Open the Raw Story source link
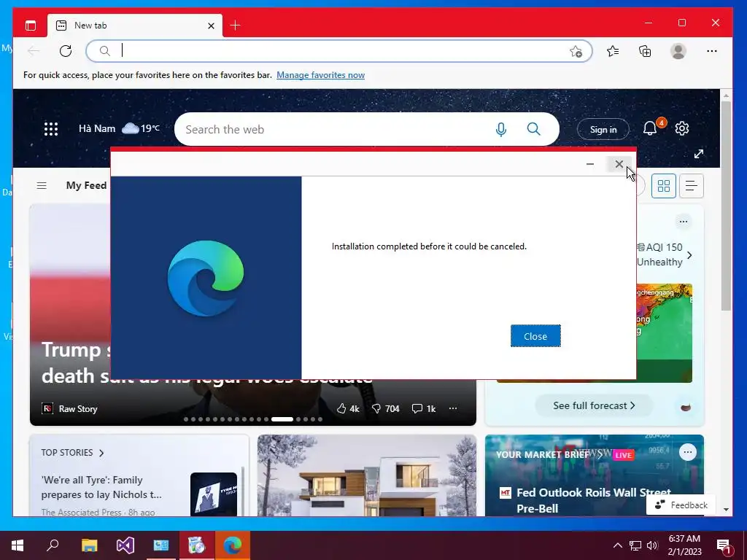Image resolution: width=747 pixels, height=560 pixels. click(69, 408)
